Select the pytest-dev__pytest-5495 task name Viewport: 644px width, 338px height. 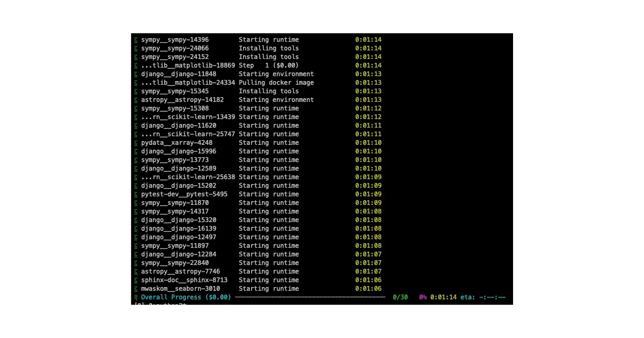coord(184,194)
